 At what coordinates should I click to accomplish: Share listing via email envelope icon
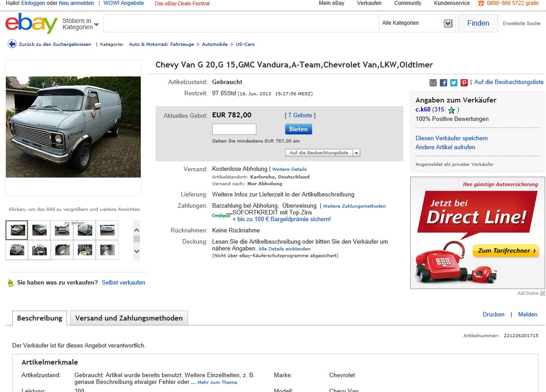[x=433, y=83]
